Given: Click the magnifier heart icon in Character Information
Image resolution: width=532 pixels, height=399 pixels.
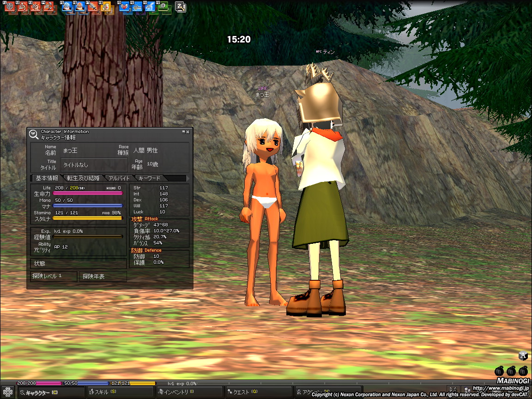Looking at the screenshot, I should point(34,135).
